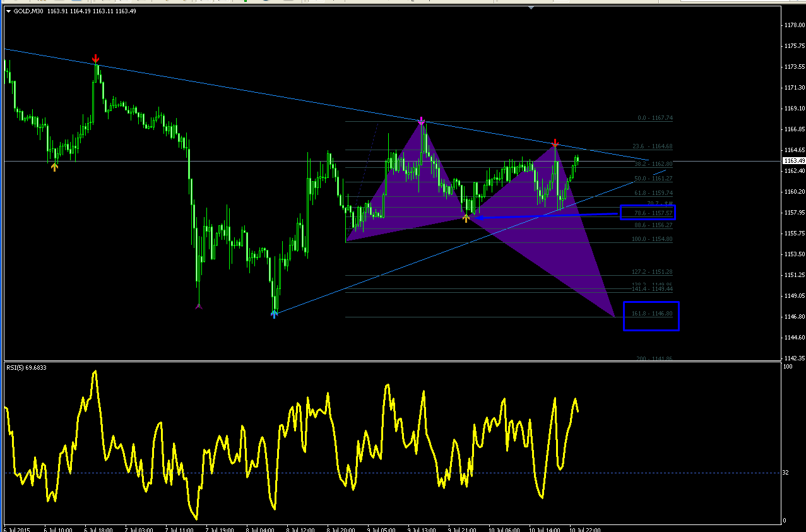Select the red down arrow at the 1173.55 peak
806x532 pixels.
click(95, 59)
